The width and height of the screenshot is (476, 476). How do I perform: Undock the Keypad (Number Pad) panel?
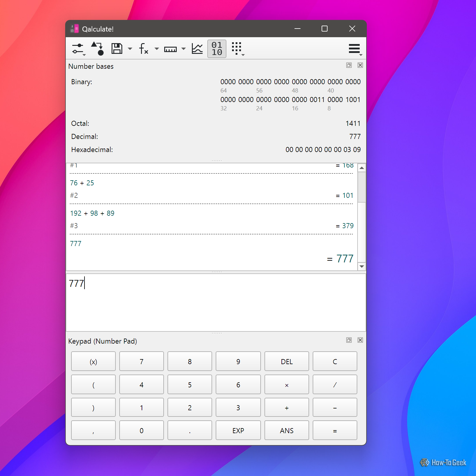[349, 340]
